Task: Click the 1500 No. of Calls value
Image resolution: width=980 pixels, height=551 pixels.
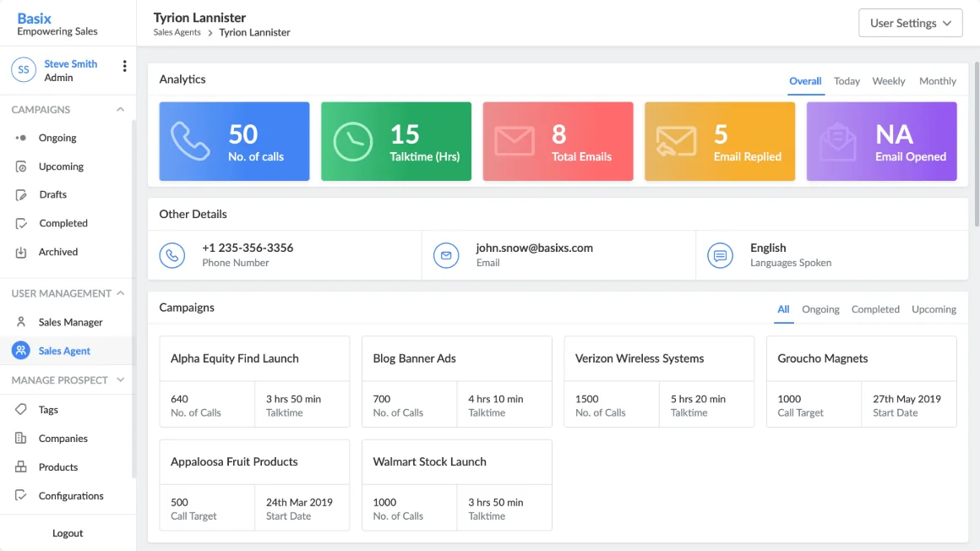Action: pos(587,399)
